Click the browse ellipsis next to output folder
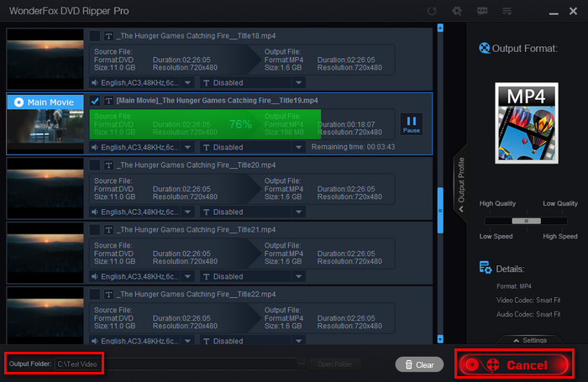 click(x=302, y=364)
